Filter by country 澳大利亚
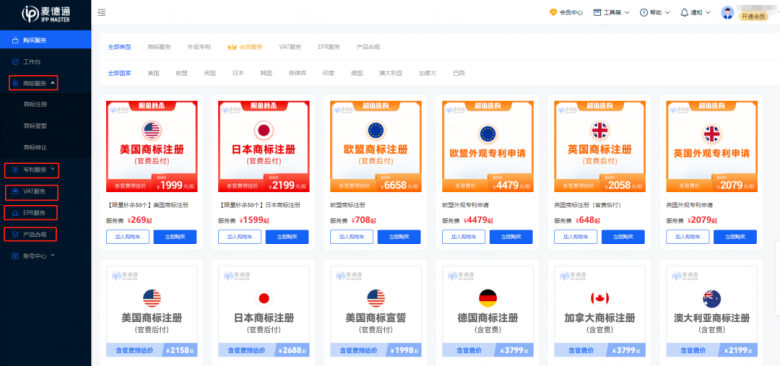The width and height of the screenshot is (780, 366). tap(390, 73)
